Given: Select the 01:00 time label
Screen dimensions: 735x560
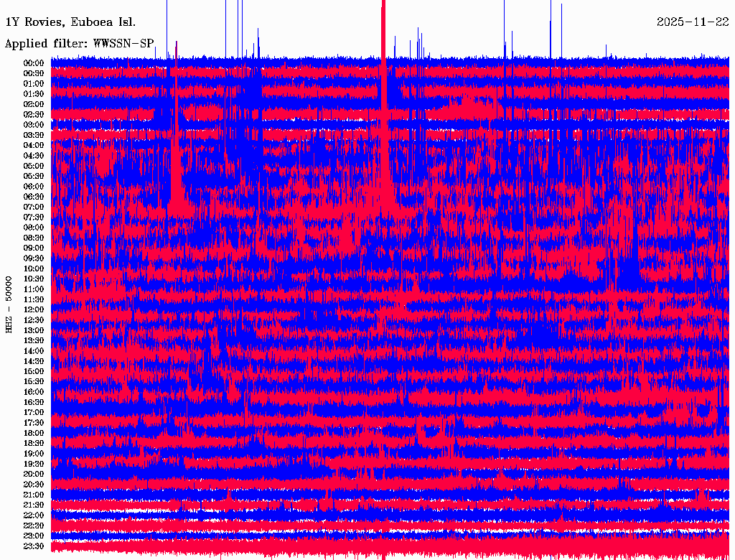Looking at the screenshot, I should pos(34,83).
